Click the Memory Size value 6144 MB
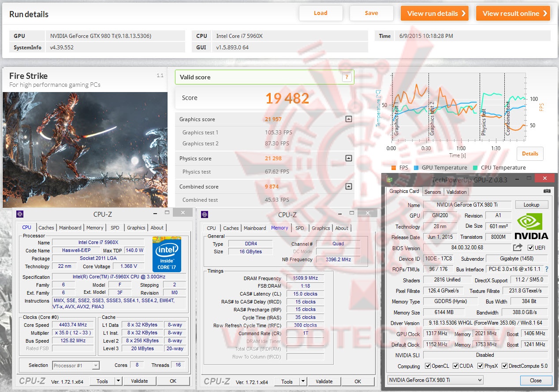 click(x=443, y=312)
